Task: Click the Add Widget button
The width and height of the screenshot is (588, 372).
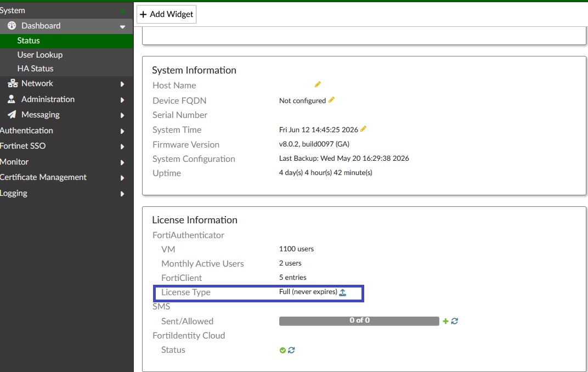Action: click(x=167, y=14)
